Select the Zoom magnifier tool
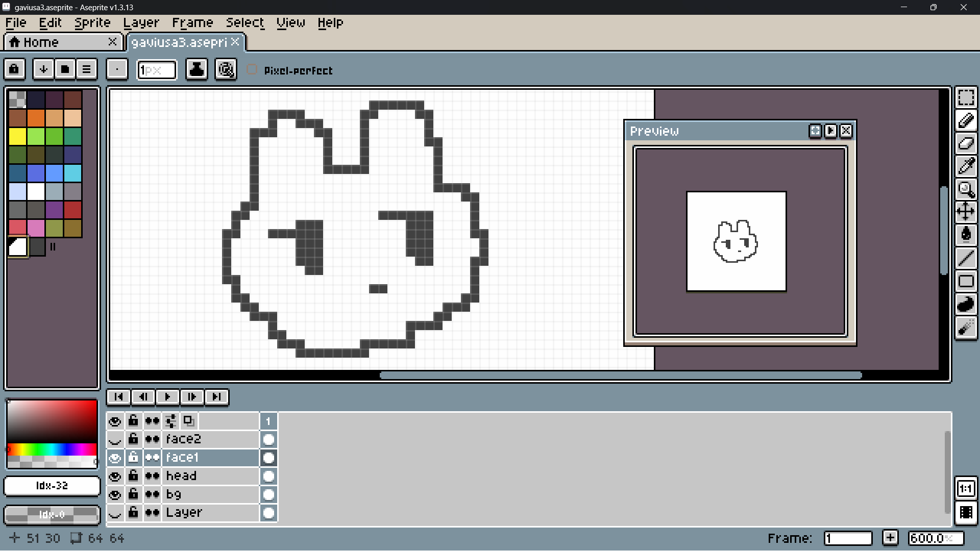The image size is (980, 551). pos(966,189)
